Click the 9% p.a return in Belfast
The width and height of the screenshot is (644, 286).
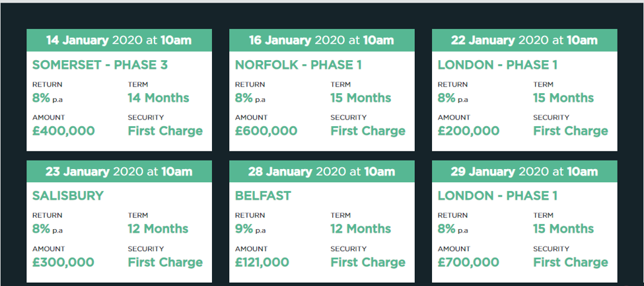(250, 229)
